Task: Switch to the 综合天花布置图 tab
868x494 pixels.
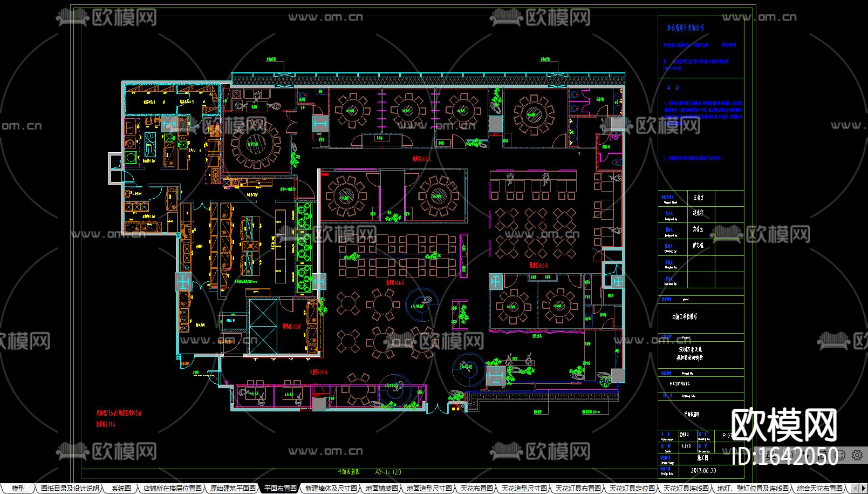Action: click(x=820, y=488)
